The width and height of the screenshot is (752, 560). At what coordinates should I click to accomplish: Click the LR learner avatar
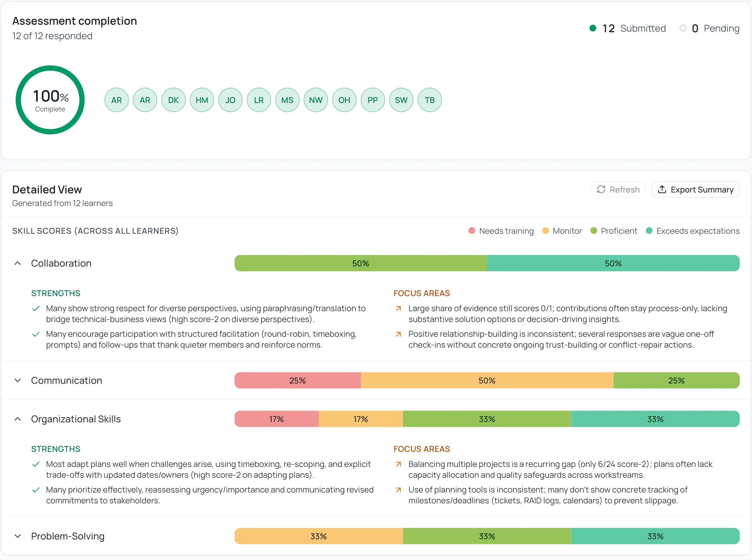[259, 100]
